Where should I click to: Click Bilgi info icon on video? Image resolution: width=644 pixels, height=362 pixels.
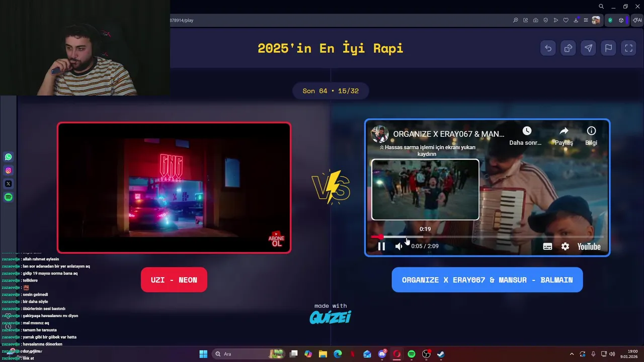(591, 136)
